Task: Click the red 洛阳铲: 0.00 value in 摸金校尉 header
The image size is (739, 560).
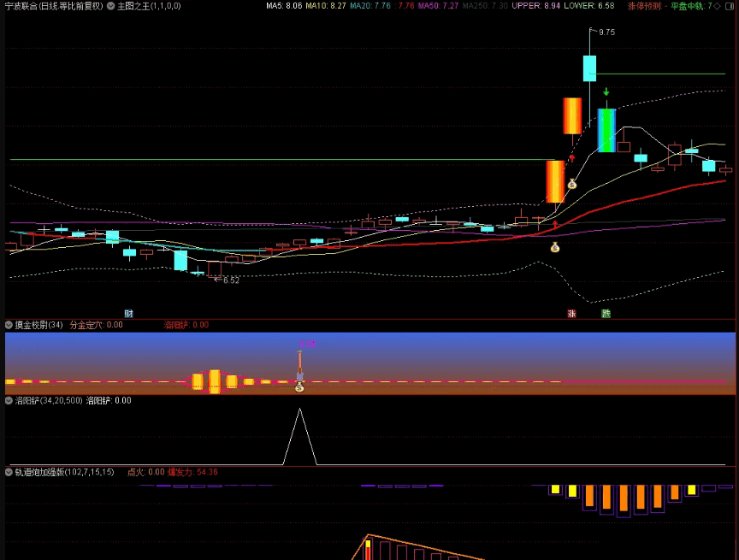Action: click(x=186, y=325)
